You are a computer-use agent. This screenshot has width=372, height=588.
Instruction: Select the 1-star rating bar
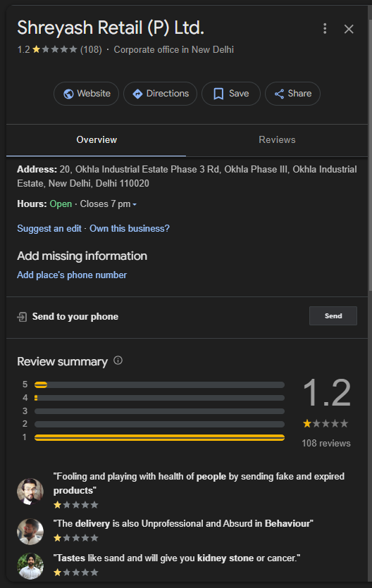pos(159,437)
